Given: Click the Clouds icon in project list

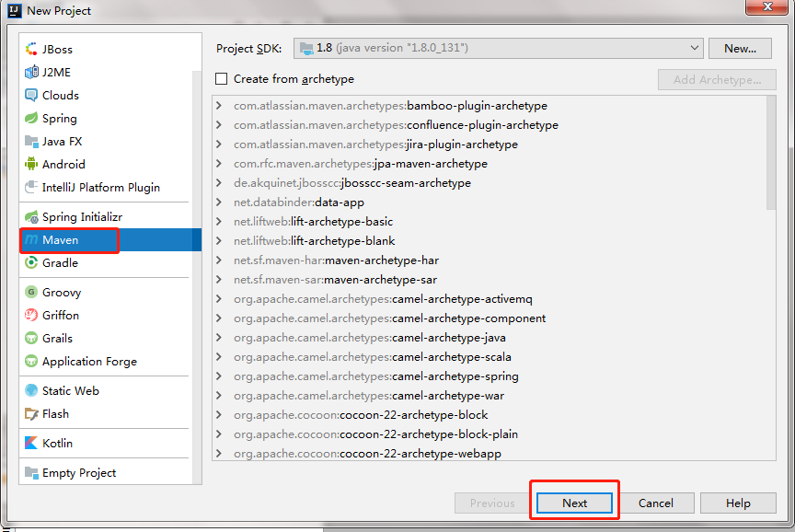Looking at the screenshot, I should coord(31,96).
